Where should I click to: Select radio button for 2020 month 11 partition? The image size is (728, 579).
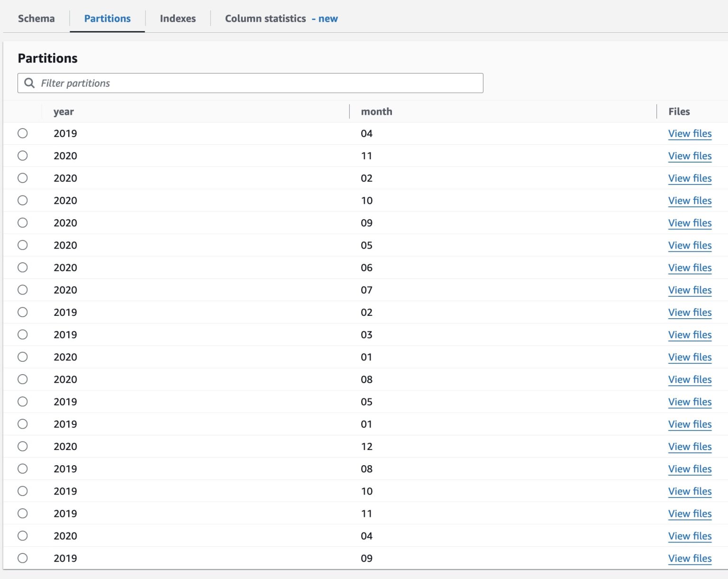23,156
